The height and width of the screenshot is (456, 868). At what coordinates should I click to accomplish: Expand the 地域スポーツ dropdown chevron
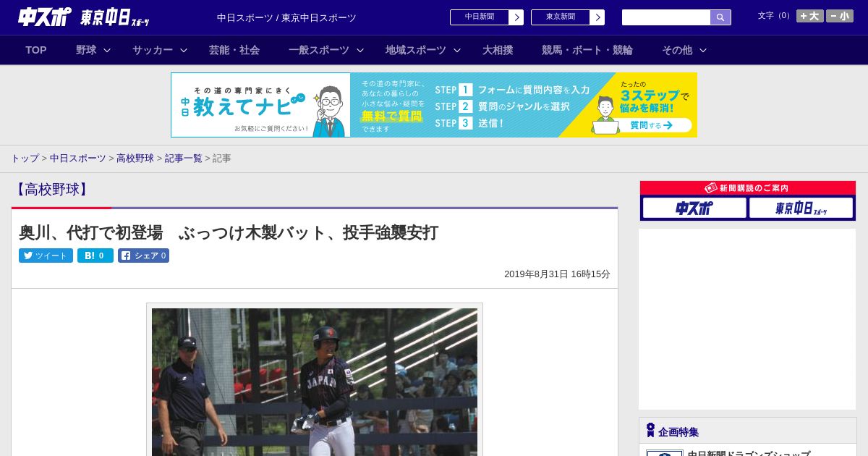457,50
